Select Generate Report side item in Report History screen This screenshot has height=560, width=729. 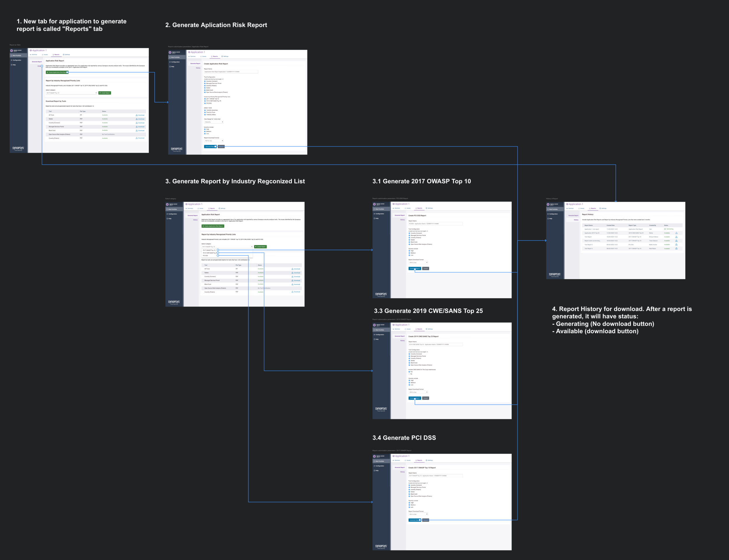(x=573, y=215)
